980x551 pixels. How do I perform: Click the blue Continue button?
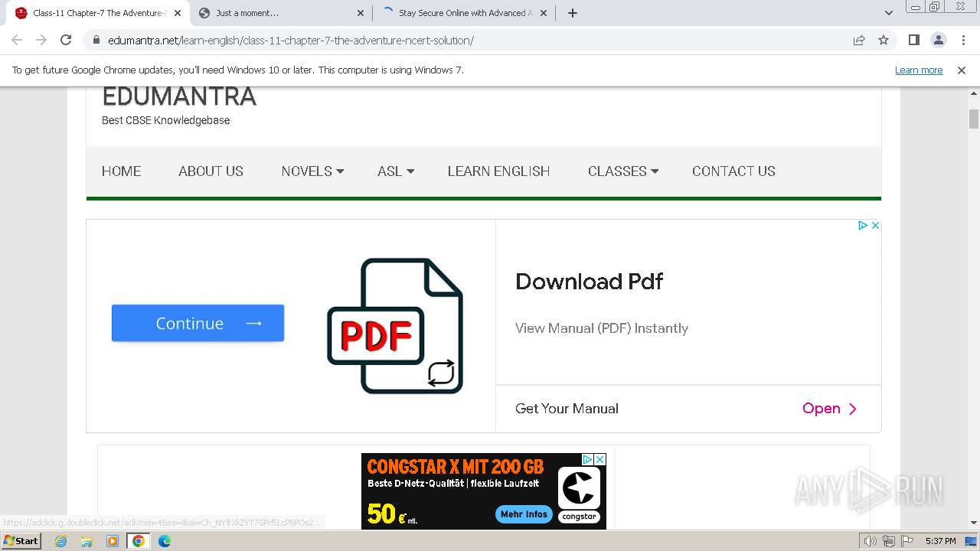point(198,323)
